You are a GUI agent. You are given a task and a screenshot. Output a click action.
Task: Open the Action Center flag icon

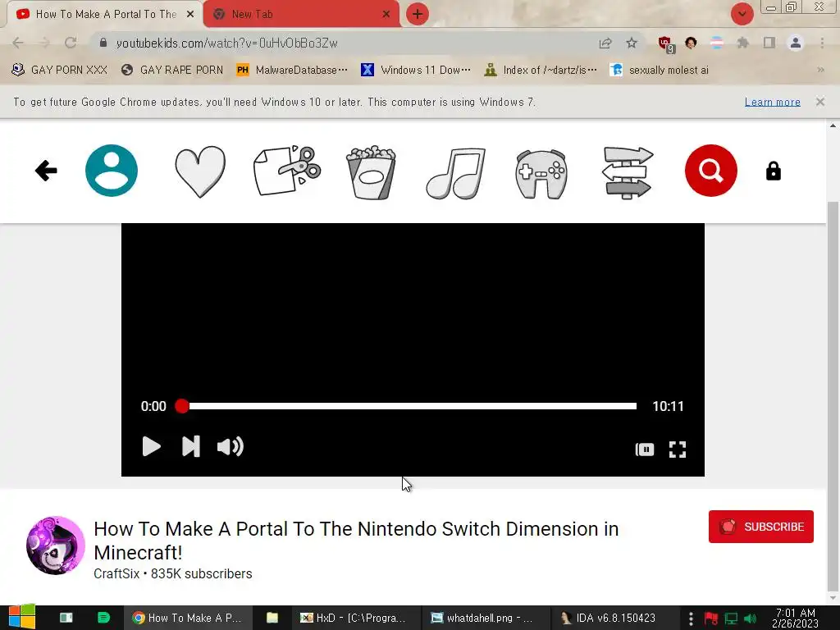point(711,619)
